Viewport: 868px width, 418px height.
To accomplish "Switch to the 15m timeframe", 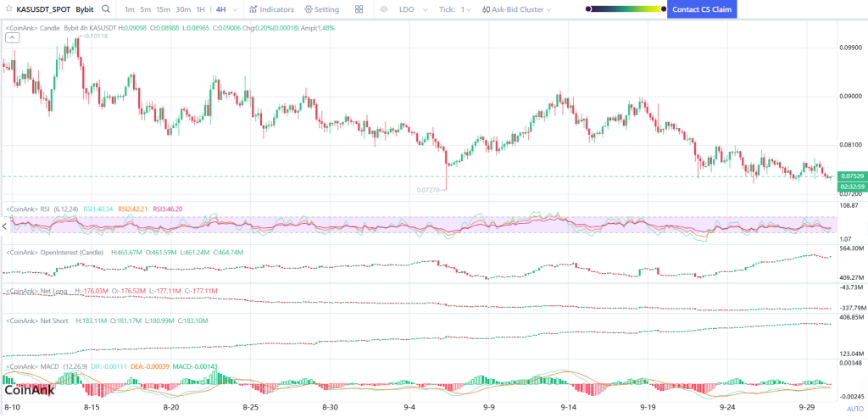I will (x=163, y=9).
